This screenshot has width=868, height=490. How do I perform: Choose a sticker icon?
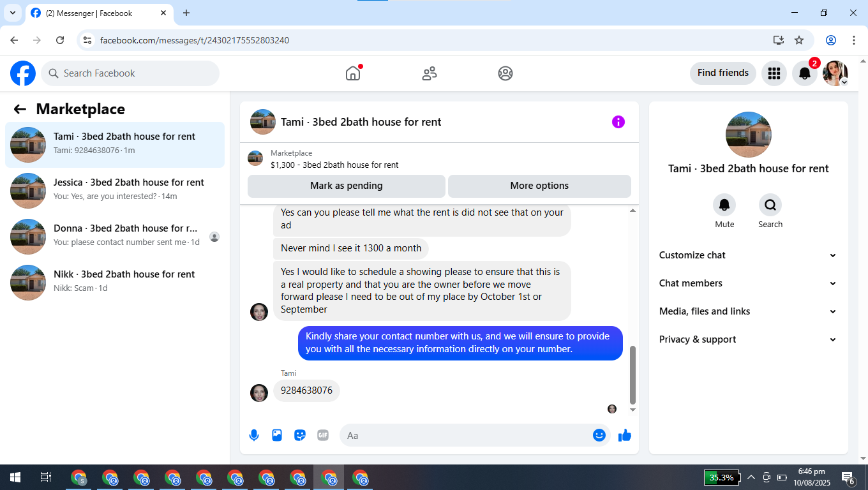(300, 435)
